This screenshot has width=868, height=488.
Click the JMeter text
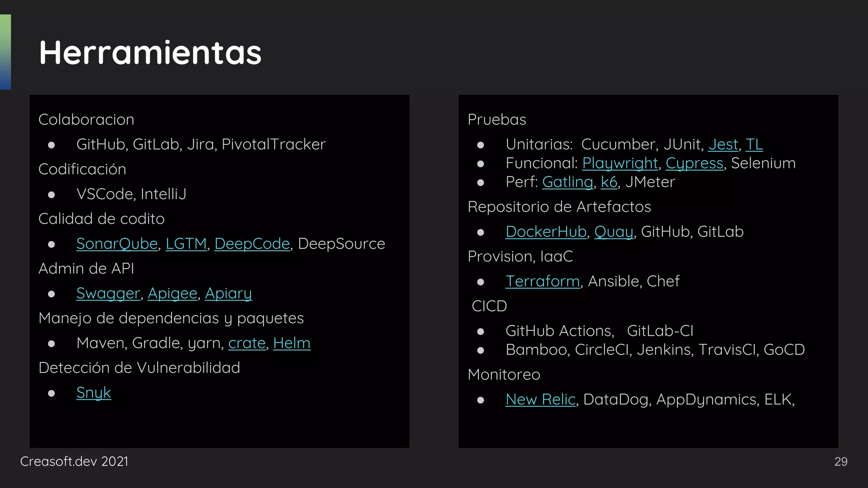[x=650, y=182]
